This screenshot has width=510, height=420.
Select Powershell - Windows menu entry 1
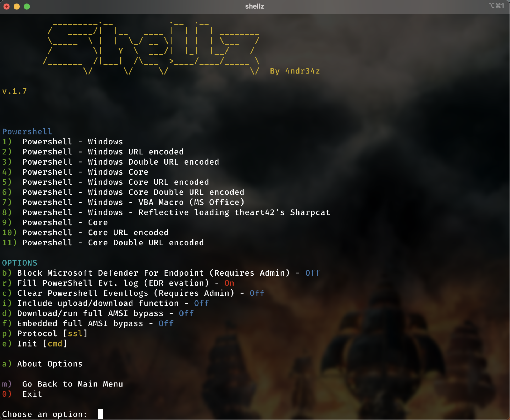tap(62, 142)
